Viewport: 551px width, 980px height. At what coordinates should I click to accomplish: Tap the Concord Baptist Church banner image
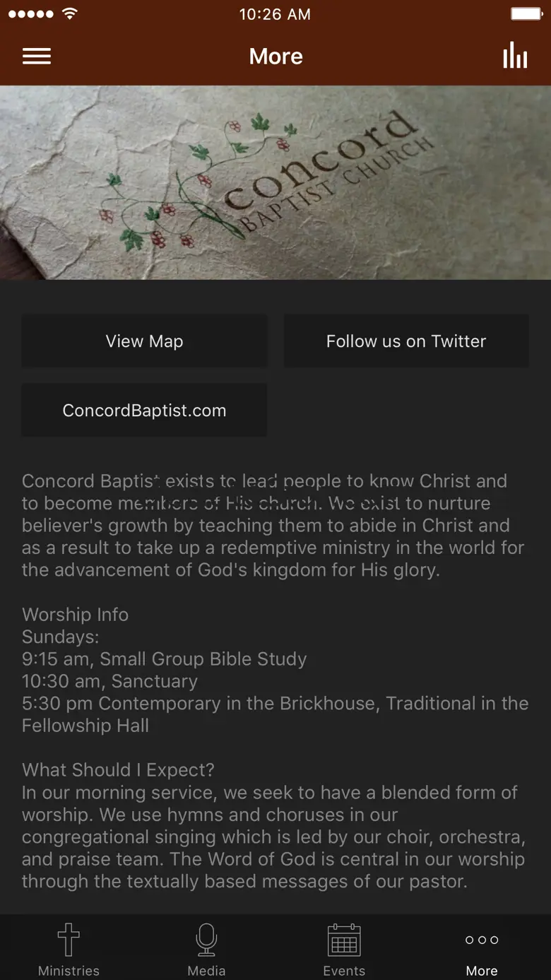point(275,182)
